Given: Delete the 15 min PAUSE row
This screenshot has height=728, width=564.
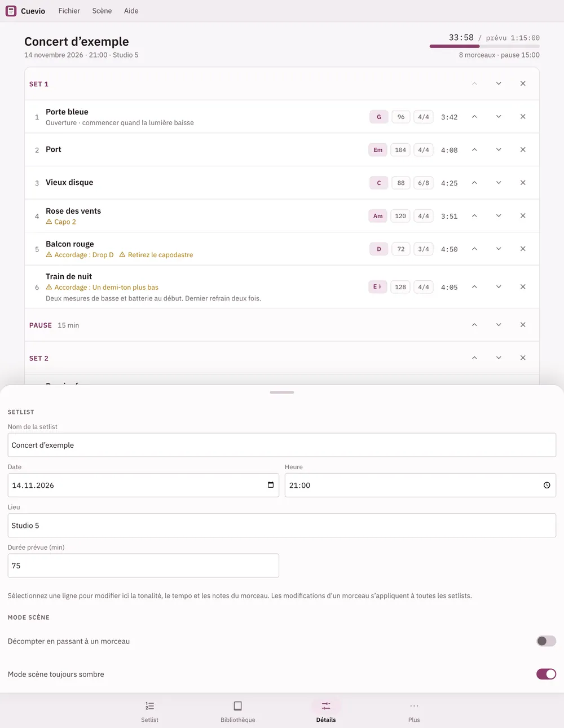Looking at the screenshot, I should pyautogui.click(x=523, y=325).
